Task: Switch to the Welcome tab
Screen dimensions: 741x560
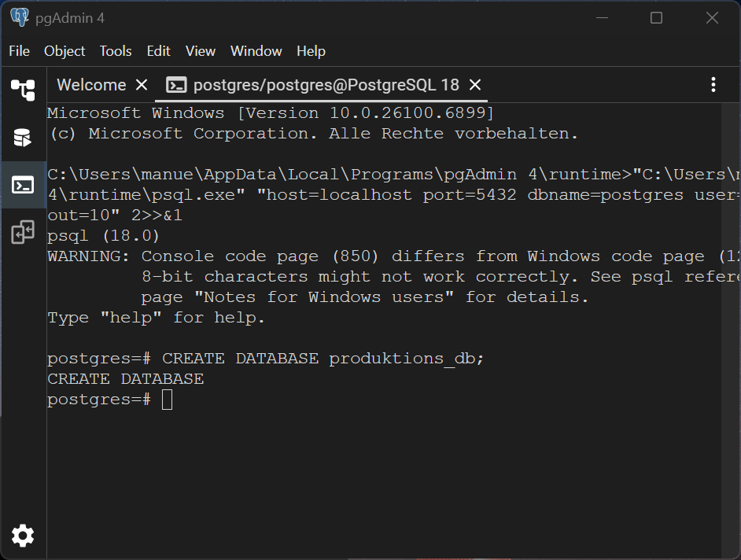Action: [91, 85]
